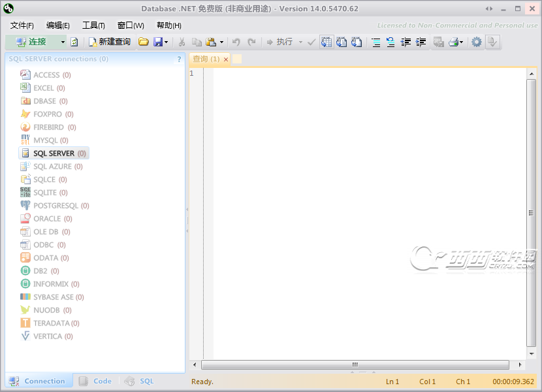This screenshot has width=542, height=392.
Task: Click the decrease indent toolbar icon
Action: 406,42
